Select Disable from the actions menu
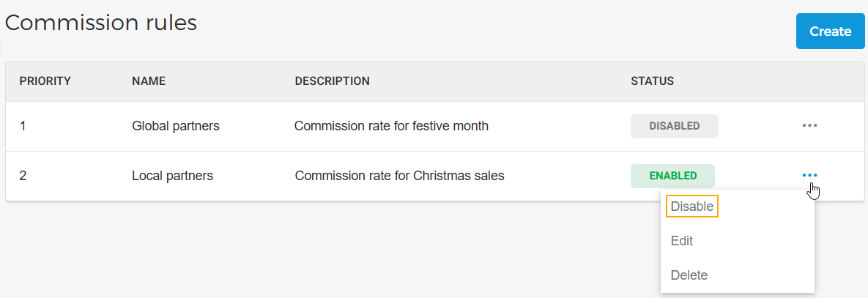Screen dimensions: 868x298 click(691, 206)
